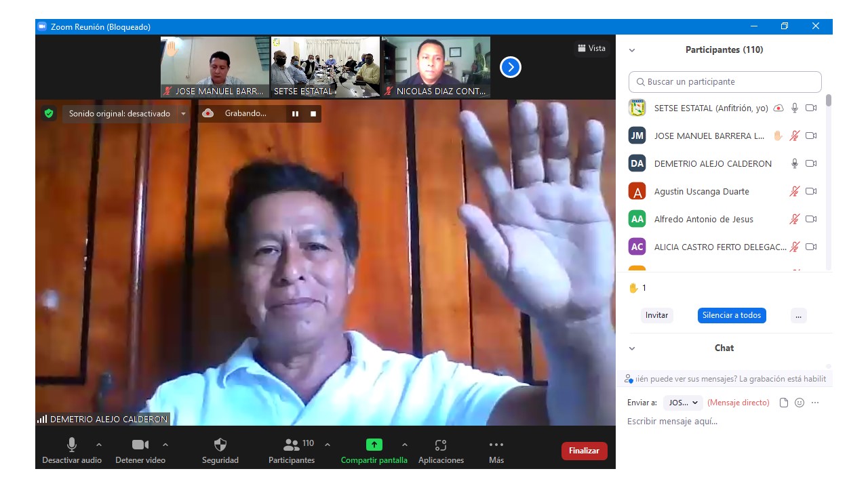Open participants options arrow in toolbar
Viewport: 868px width, 488px height.
(x=328, y=445)
